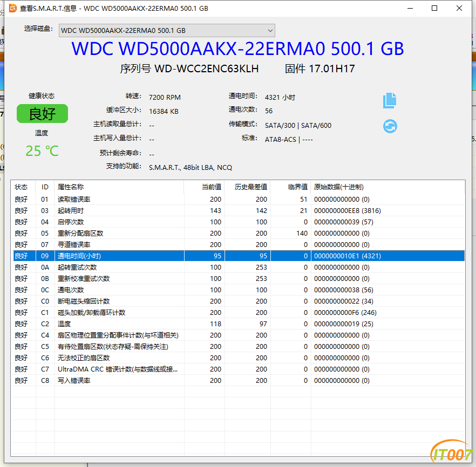Viewport: 476px width, 467px height.
Task: Click the SATA/300 | SATA/600 transfer mode
Action: (x=298, y=126)
